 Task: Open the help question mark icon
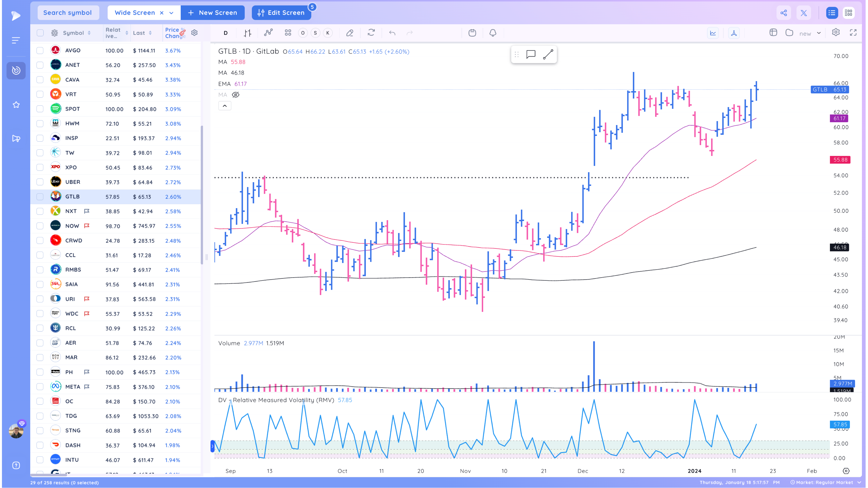tap(16, 466)
